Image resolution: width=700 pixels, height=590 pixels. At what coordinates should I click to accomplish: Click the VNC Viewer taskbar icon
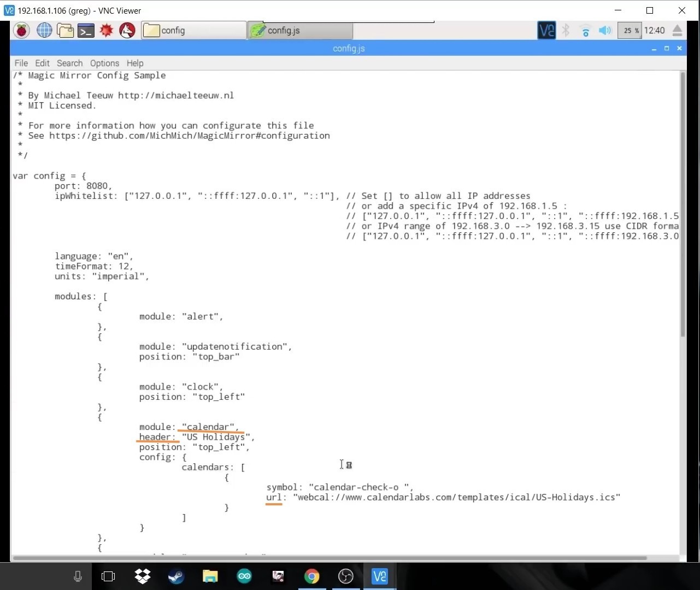click(380, 576)
